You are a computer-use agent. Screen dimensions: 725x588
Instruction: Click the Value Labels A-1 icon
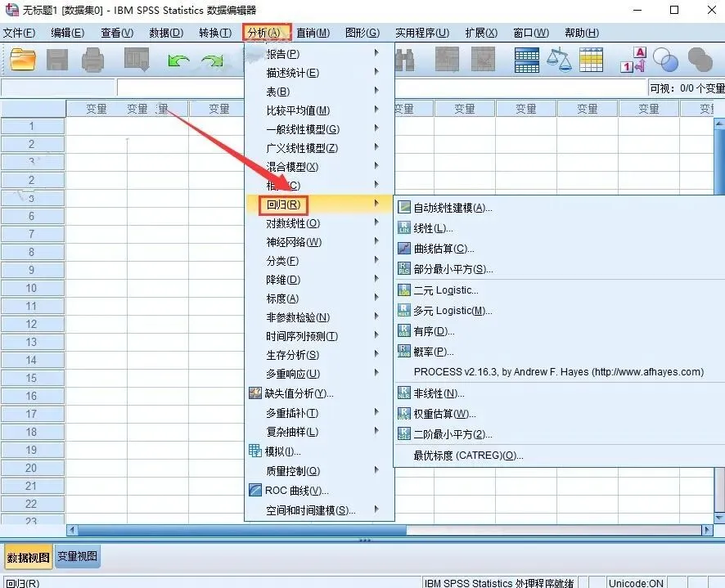click(x=633, y=60)
